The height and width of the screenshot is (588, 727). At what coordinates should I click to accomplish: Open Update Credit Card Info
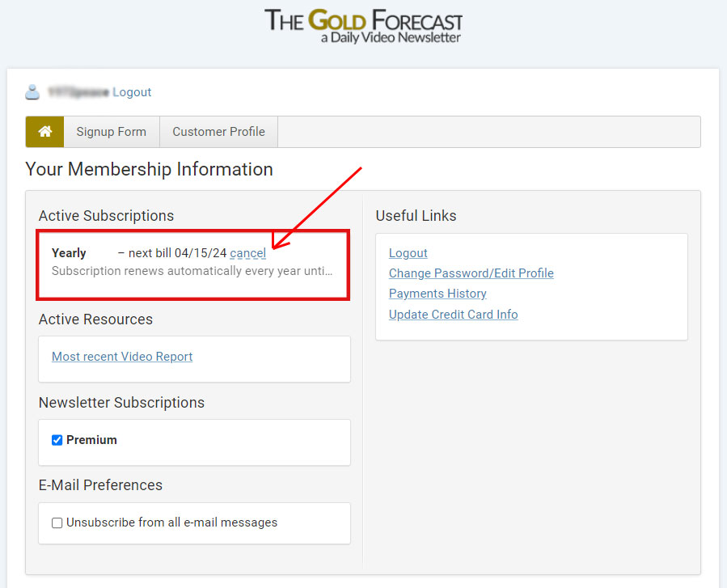[453, 315]
